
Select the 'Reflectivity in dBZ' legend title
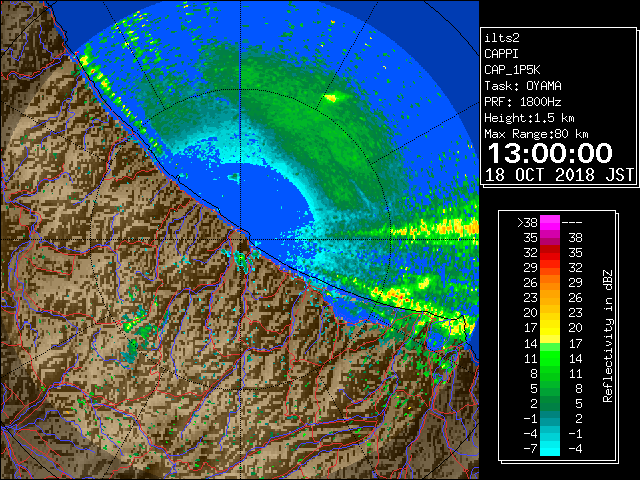(x=608, y=336)
